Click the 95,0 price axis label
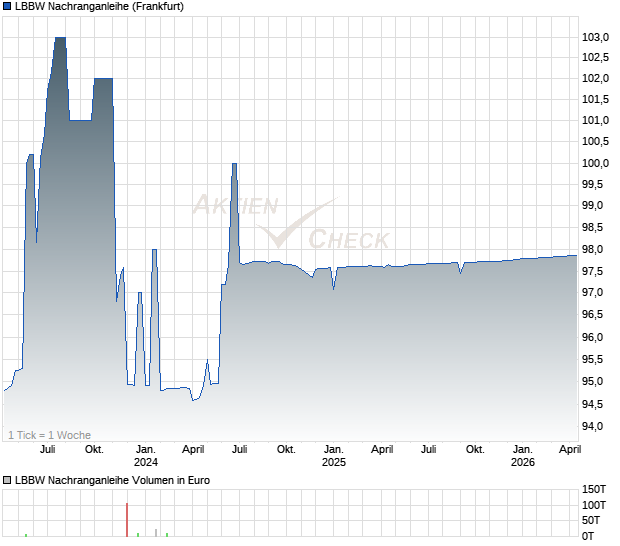The image size is (620, 546). [593, 382]
